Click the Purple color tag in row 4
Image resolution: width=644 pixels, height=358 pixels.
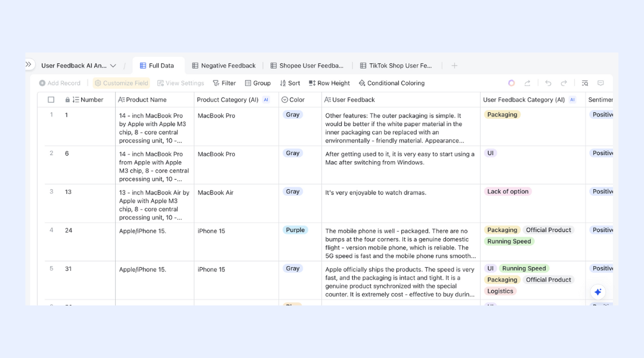(x=295, y=230)
